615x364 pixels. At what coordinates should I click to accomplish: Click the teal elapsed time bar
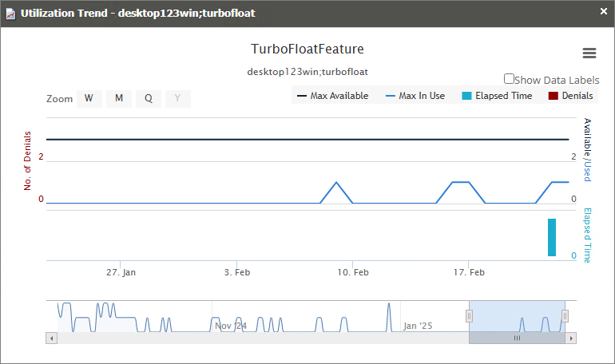tap(552, 237)
